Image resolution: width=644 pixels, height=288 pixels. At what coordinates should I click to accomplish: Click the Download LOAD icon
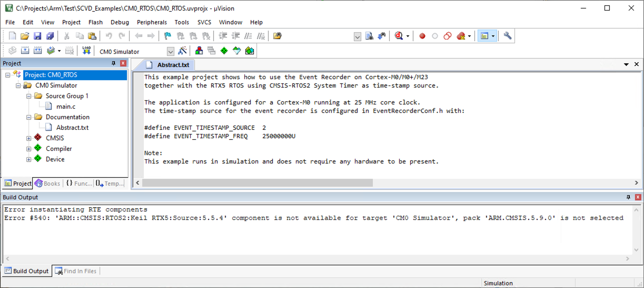pyautogui.click(x=87, y=51)
